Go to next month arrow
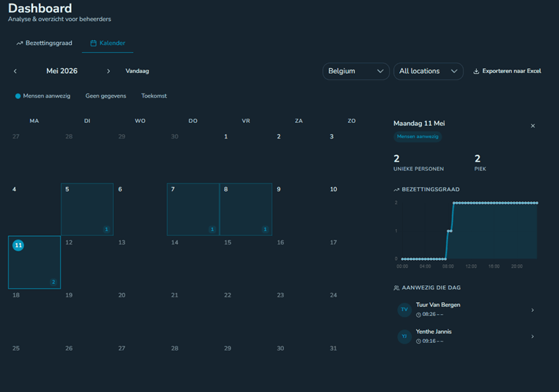The image size is (559, 392). tap(108, 71)
